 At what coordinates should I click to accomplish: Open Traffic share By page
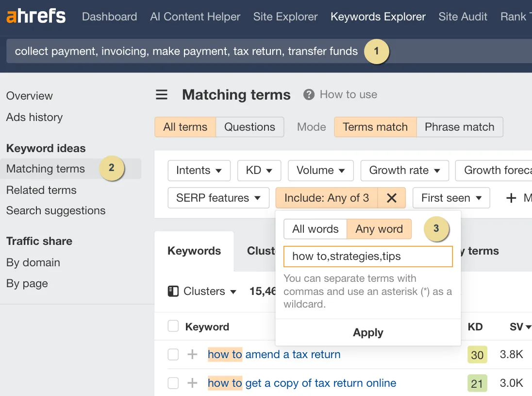point(27,284)
